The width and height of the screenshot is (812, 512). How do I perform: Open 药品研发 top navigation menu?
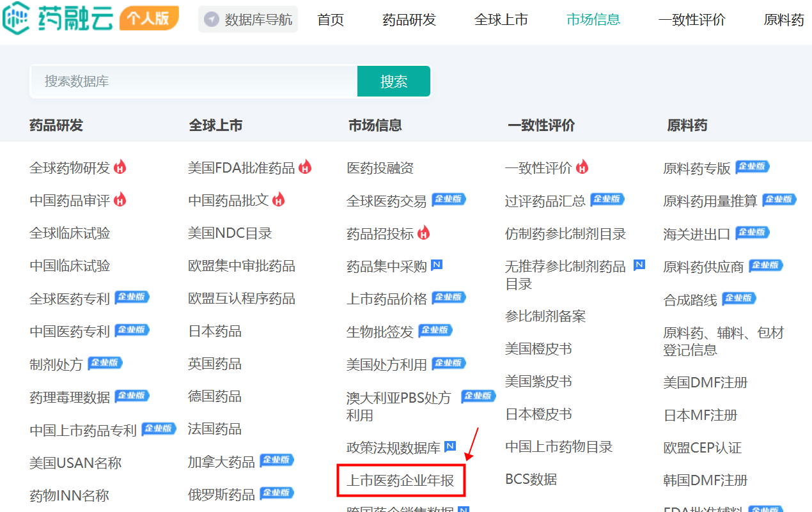409,20
